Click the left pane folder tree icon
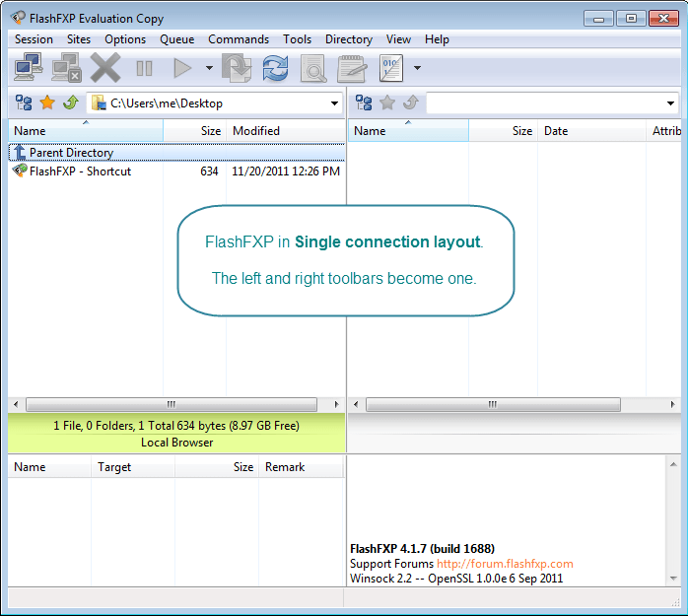The image size is (688, 616). click(24, 103)
